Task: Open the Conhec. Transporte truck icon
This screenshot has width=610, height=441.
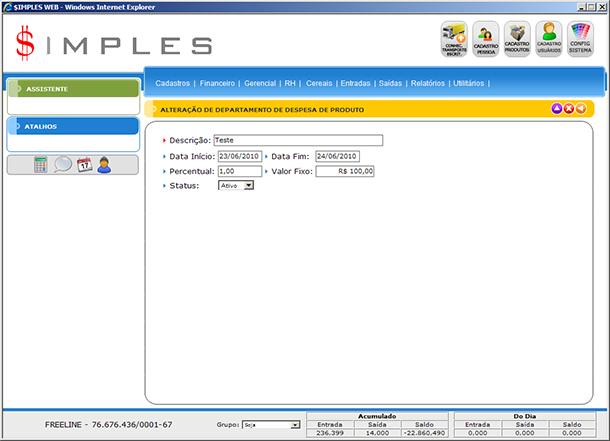Action: [x=455, y=39]
